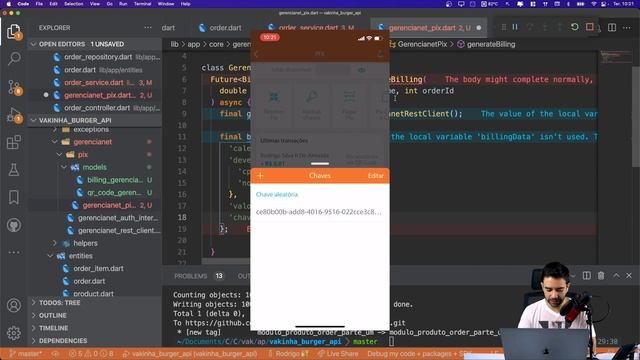Viewport: 640px width, 360px height.
Task: Open billing_gerencia... file in models folder
Action: click(x=115, y=180)
